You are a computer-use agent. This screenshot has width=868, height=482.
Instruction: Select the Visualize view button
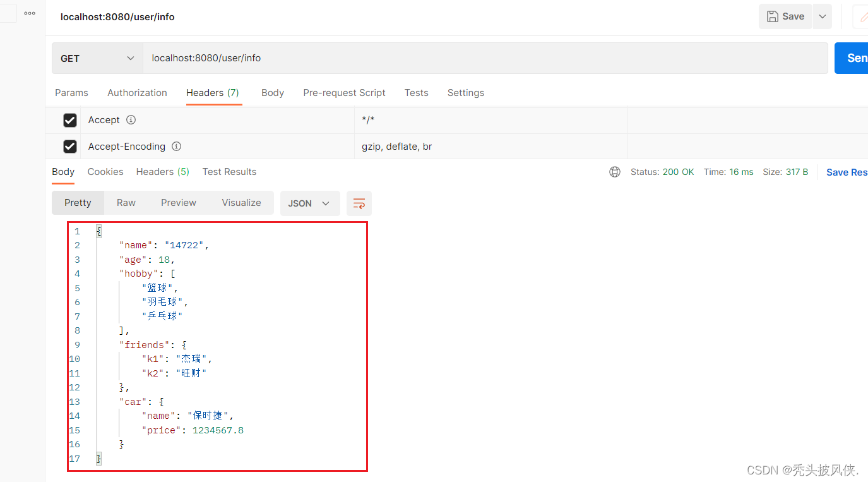241,203
